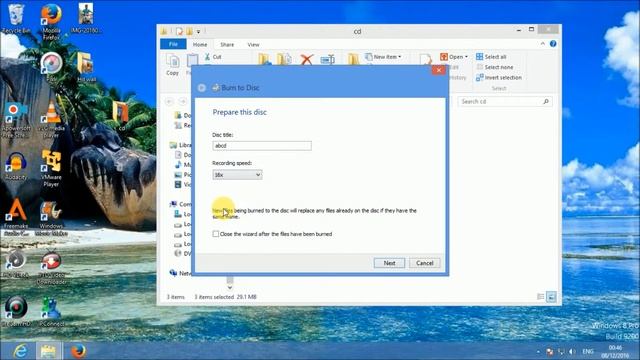Open VMware Player desktop shortcut
This screenshot has width=640, height=360.
(51, 168)
